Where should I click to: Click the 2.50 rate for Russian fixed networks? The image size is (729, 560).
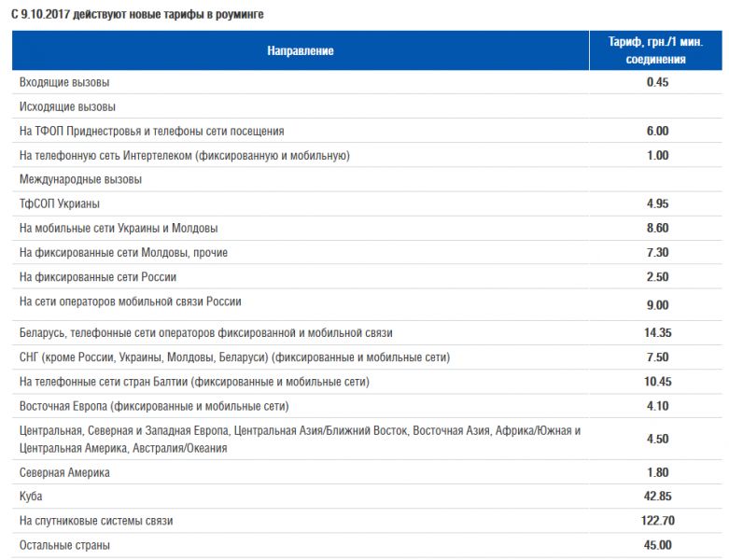(657, 277)
